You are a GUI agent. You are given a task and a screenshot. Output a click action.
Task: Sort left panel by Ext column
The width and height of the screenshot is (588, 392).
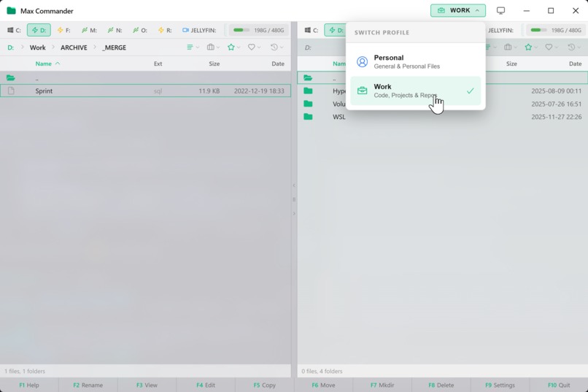pyautogui.click(x=158, y=64)
